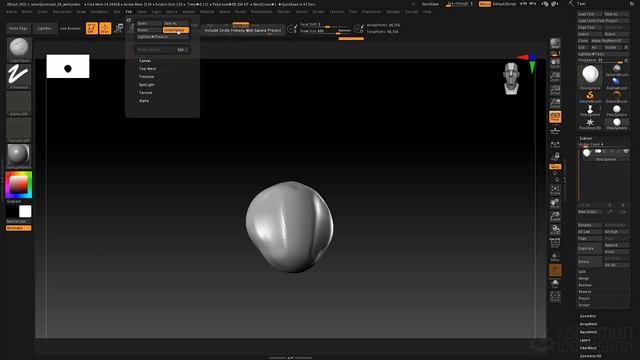The width and height of the screenshot is (640, 360).
Task: Click the Rotate view icon
Action: 555,230
